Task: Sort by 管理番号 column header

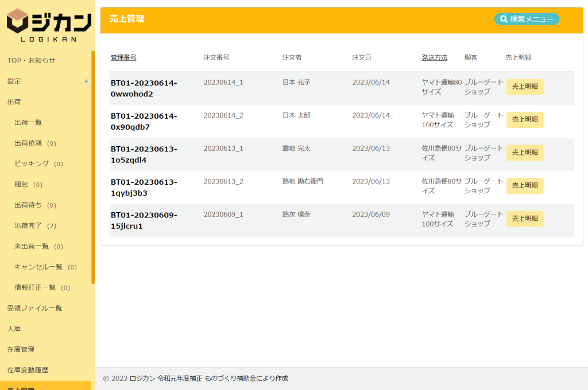Action: pos(123,57)
